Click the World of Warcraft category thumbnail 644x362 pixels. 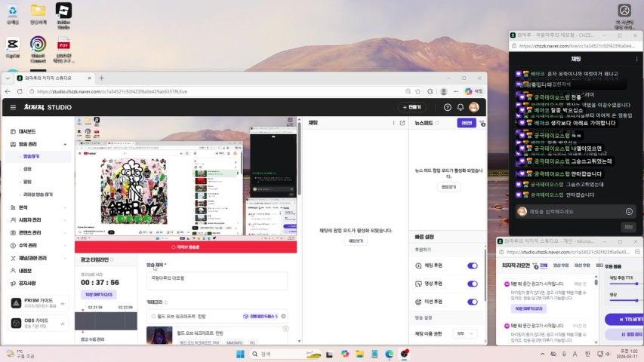(x=159, y=335)
